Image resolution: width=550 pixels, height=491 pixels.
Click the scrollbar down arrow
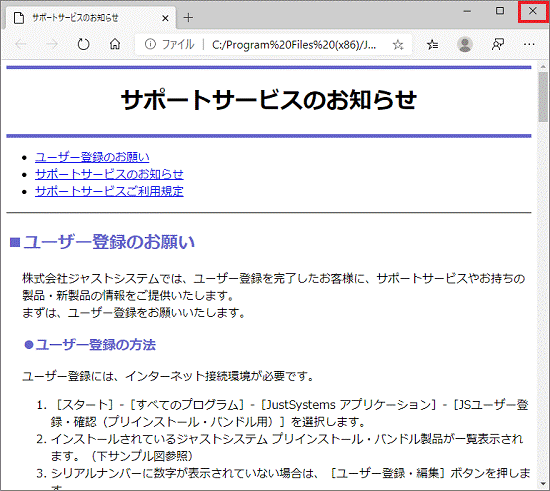(x=543, y=484)
